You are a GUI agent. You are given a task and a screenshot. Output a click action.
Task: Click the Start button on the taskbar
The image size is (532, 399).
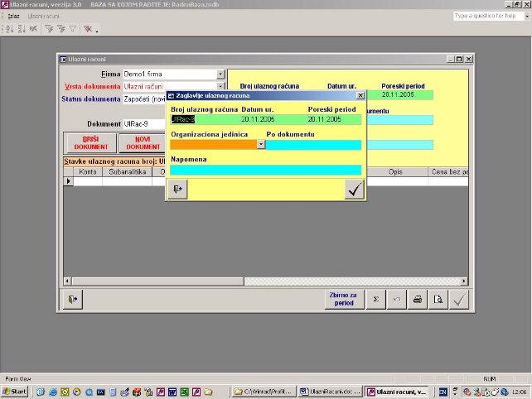coord(15,391)
